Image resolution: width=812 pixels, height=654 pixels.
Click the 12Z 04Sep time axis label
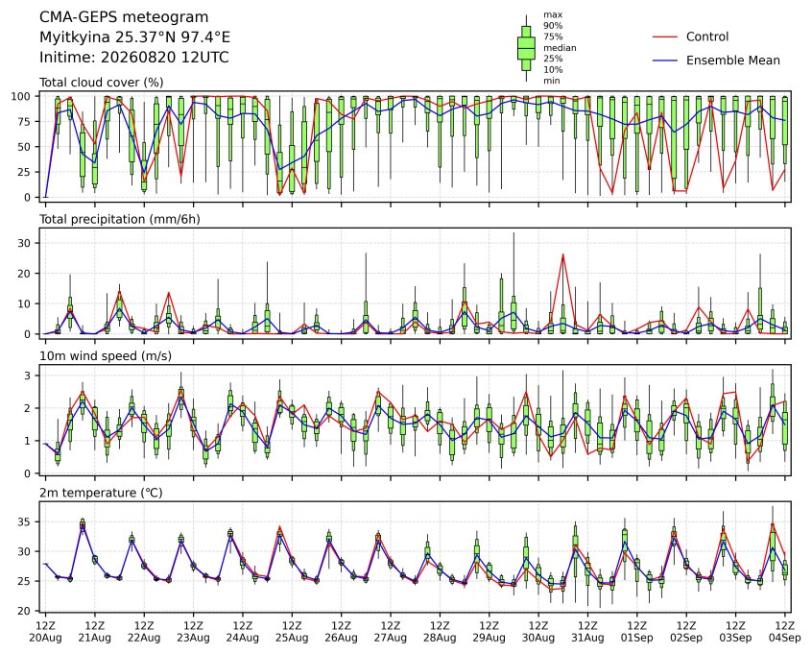(x=785, y=631)
